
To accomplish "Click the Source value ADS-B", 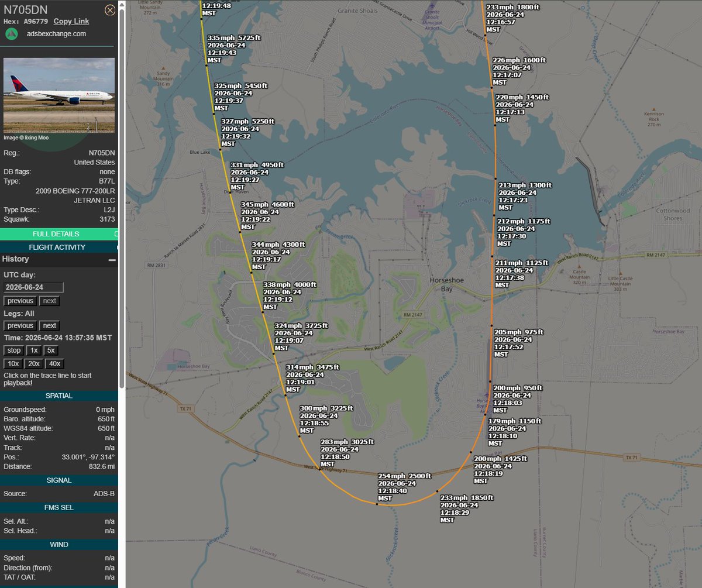I will 105,494.
